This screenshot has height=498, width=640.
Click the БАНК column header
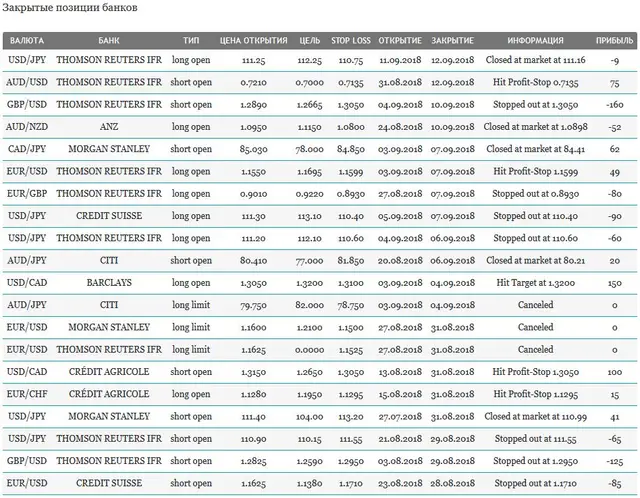(x=109, y=40)
